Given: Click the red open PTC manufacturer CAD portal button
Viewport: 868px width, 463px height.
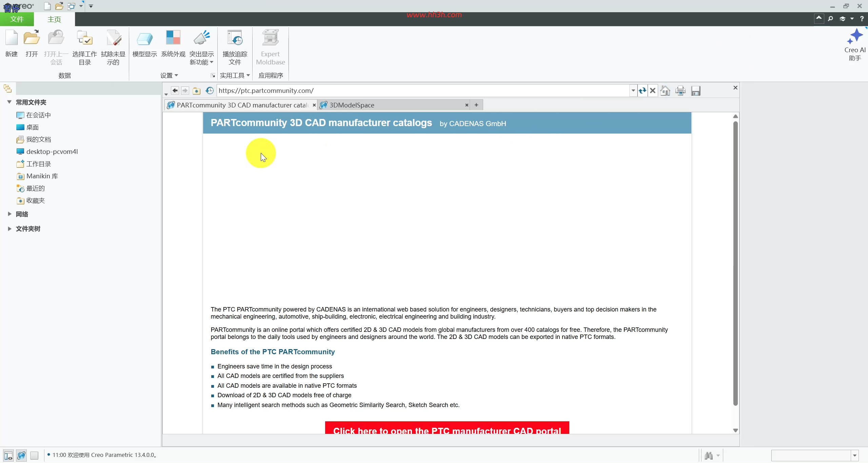Looking at the screenshot, I should 447,428.
